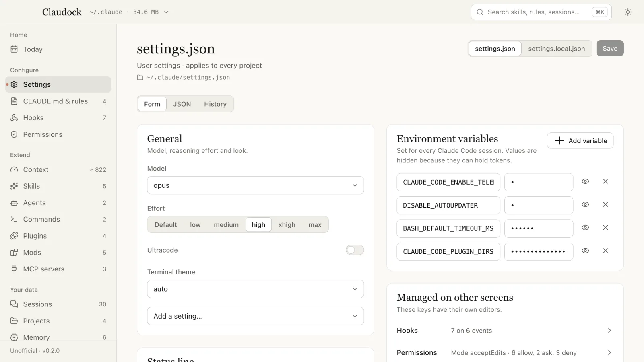644x362 pixels.
Task: Click the Today calendar icon
Action: pos(14,49)
